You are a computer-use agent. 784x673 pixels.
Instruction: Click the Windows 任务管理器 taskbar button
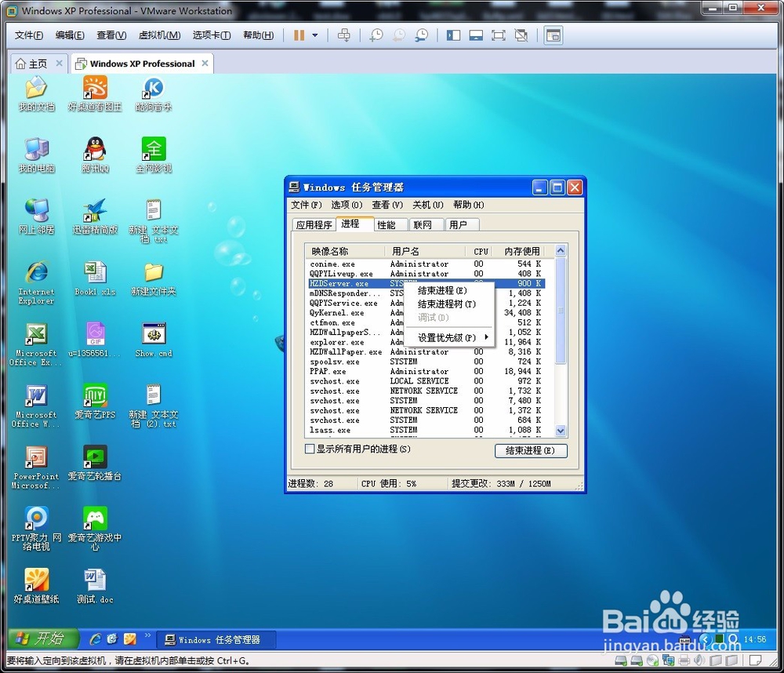click(x=215, y=639)
